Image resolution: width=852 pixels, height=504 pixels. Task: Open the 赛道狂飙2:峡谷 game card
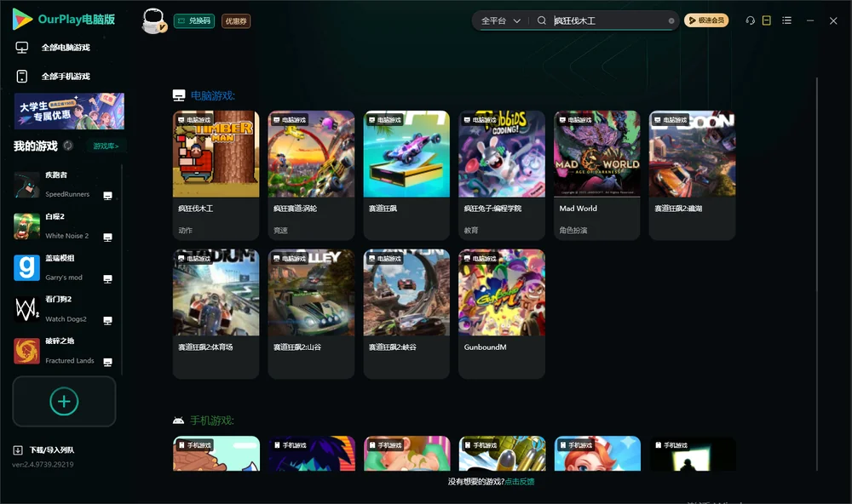(x=406, y=313)
